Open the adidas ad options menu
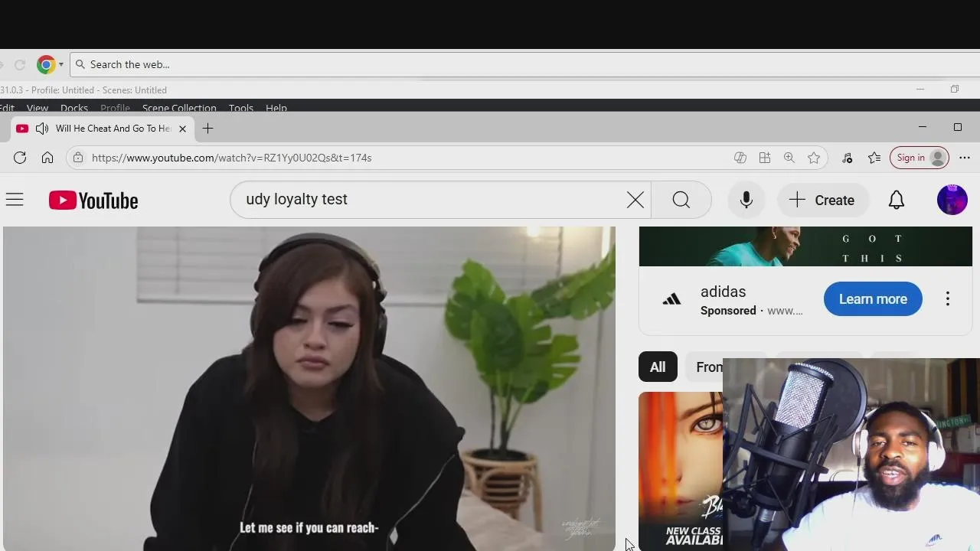The width and height of the screenshot is (980, 551). click(948, 299)
